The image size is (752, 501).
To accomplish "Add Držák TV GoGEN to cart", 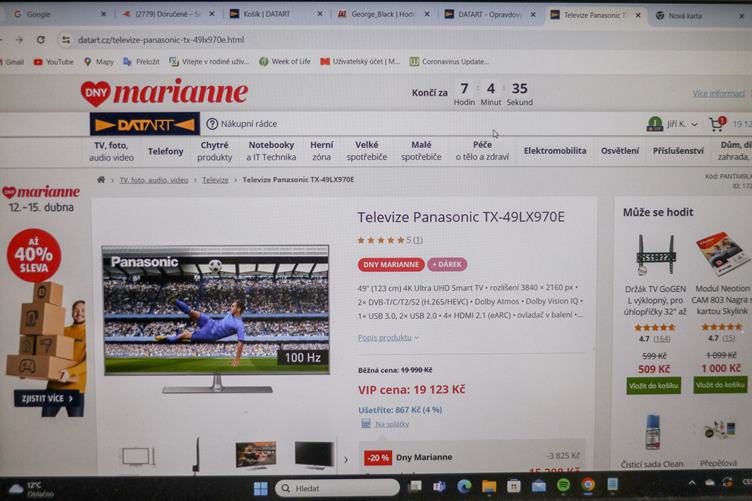I will tap(653, 385).
